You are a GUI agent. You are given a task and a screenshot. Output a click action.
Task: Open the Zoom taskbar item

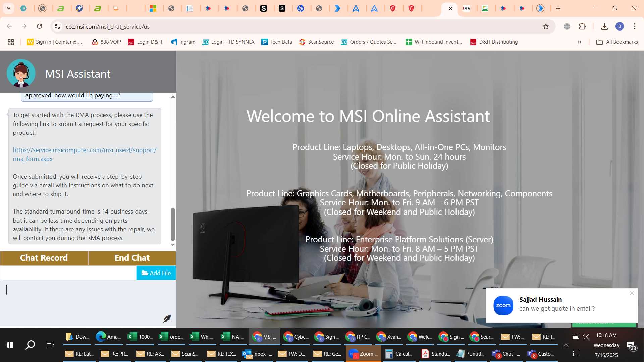click(x=364, y=354)
